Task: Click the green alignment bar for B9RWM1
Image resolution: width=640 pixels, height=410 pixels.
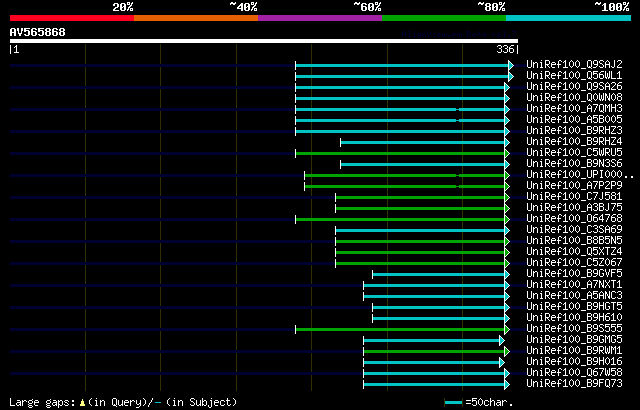Action: [x=434, y=352]
